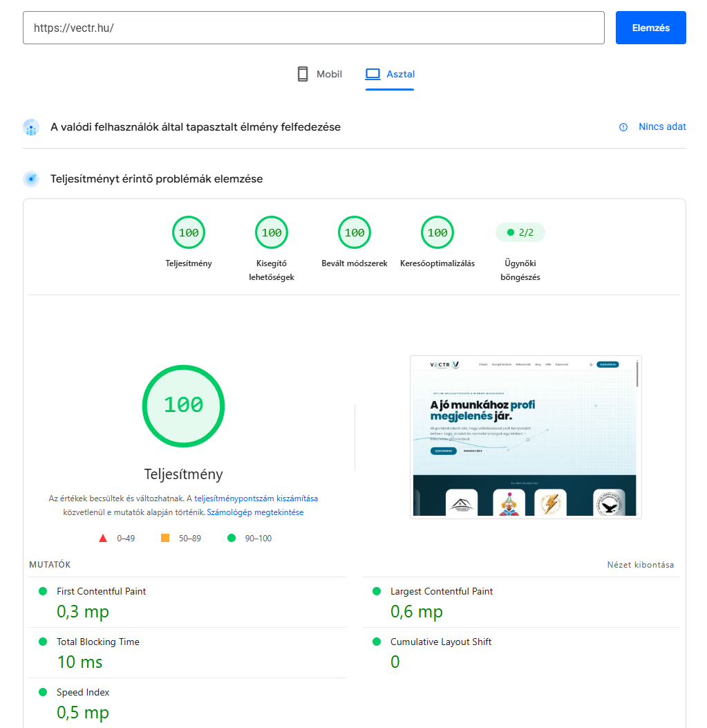Click the laptop icon beside Asztal
The image size is (707, 728).
(x=373, y=74)
